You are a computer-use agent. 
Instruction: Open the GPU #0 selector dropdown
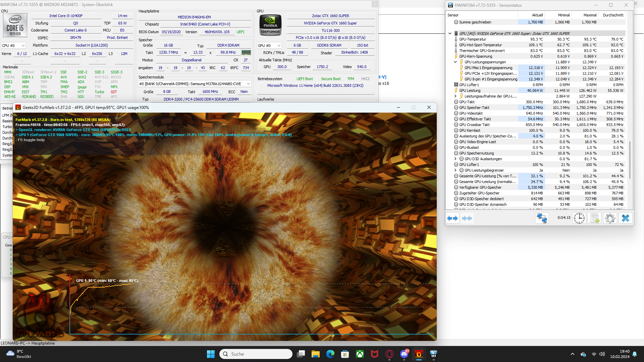pyautogui.click(x=269, y=46)
